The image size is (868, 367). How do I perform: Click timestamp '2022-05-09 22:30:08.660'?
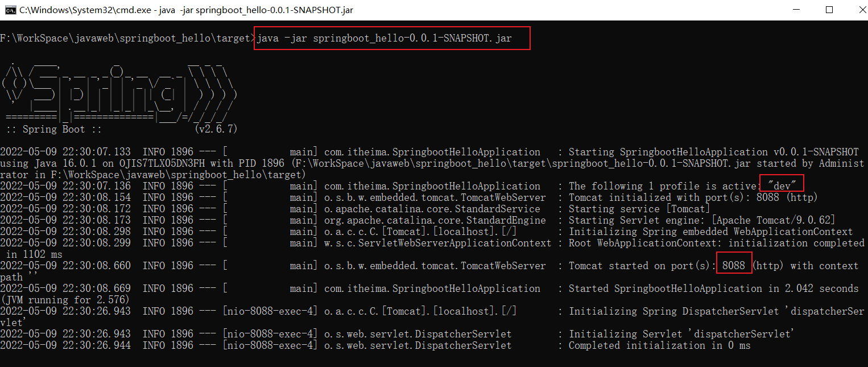(65, 266)
